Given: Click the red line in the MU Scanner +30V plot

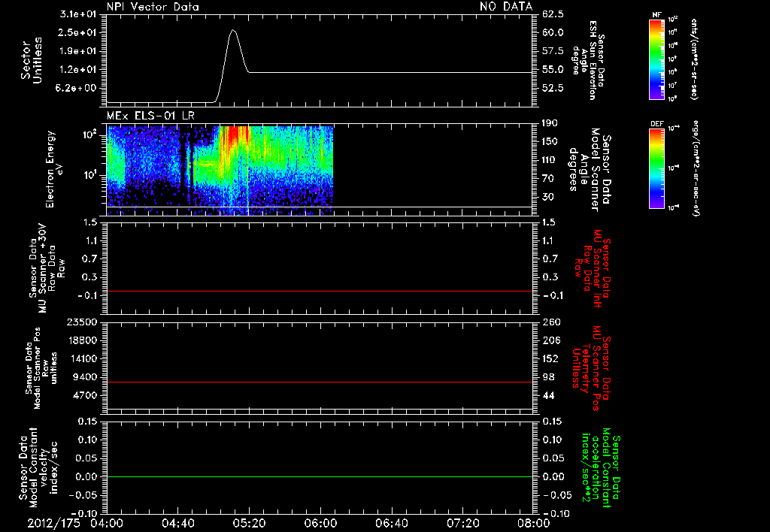Looking at the screenshot, I should point(320,291).
